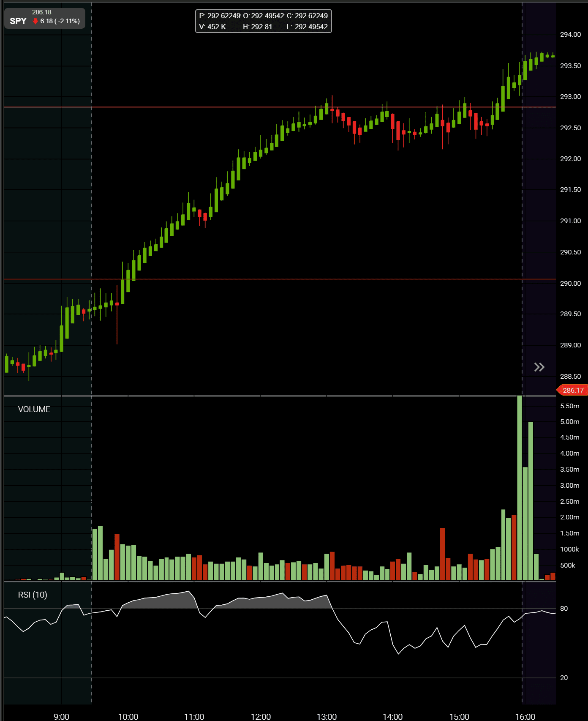Click the 13:00 time axis label

point(327,716)
